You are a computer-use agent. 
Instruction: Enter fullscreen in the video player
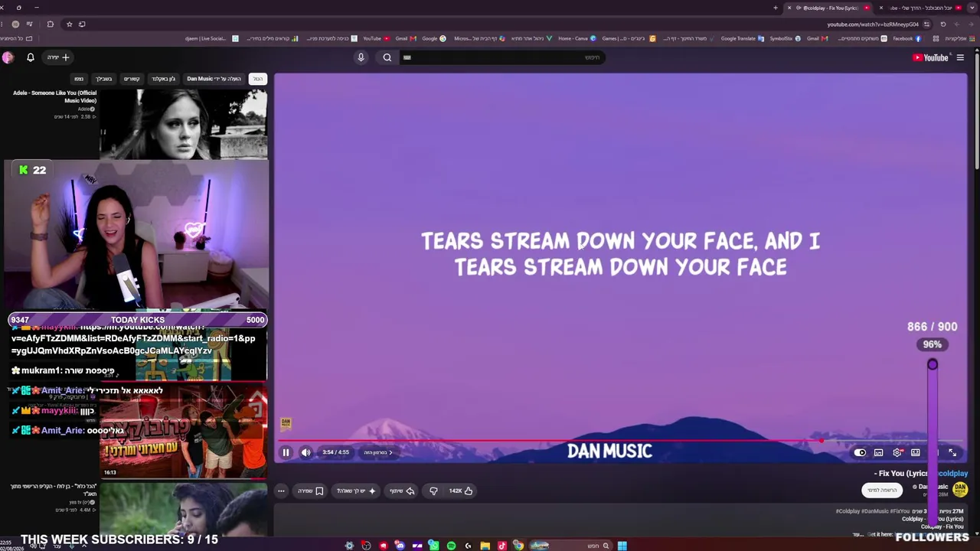[x=952, y=452]
